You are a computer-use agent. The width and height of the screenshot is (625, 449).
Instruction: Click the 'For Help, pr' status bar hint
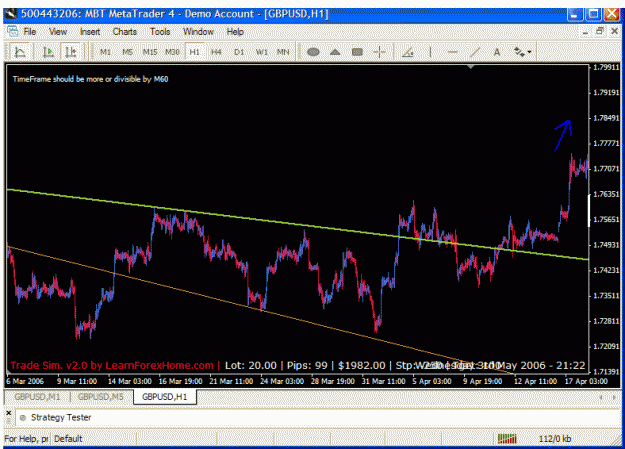click(26, 439)
